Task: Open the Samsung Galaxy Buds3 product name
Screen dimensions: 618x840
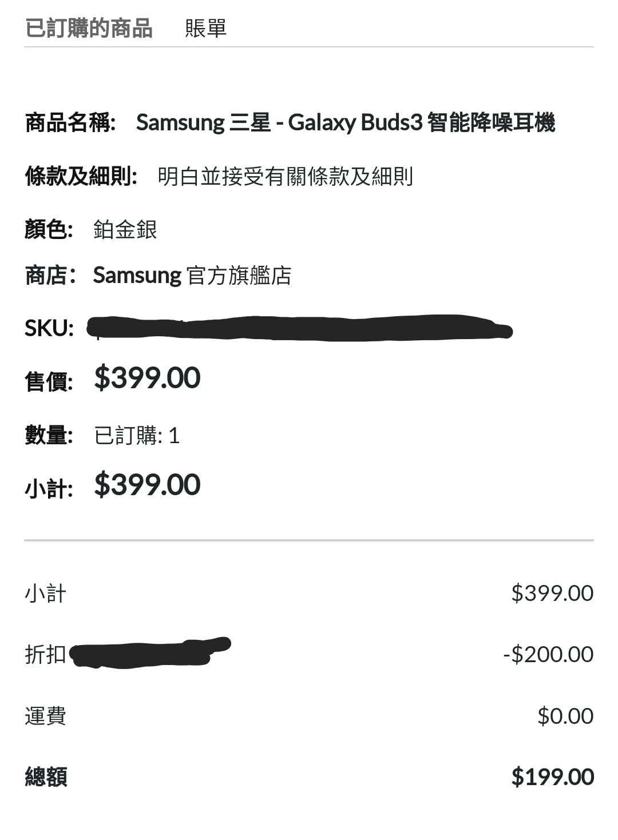Action: [x=346, y=122]
